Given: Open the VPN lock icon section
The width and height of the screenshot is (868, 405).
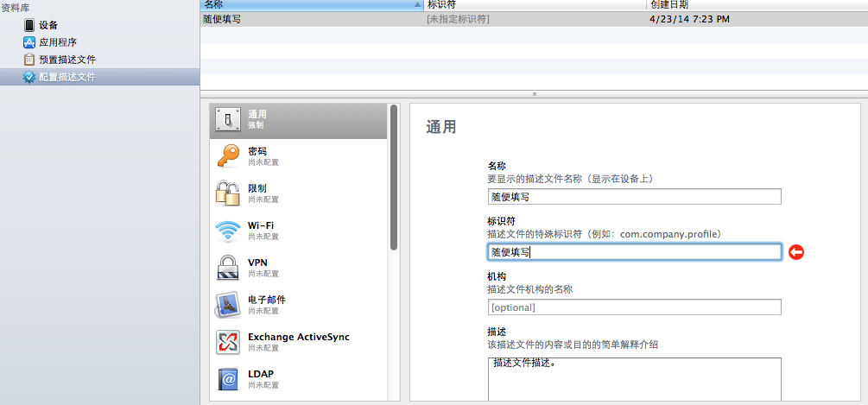Looking at the screenshot, I should click(x=228, y=268).
